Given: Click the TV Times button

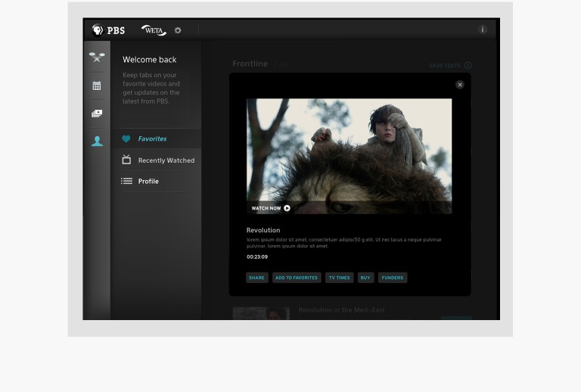Looking at the screenshot, I should coord(340,278).
